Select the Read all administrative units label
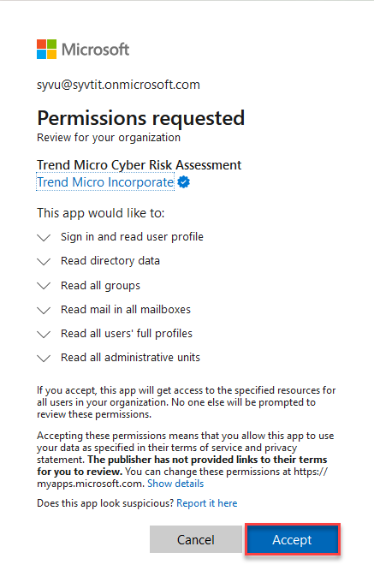The image size is (374, 588). tap(131, 358)
